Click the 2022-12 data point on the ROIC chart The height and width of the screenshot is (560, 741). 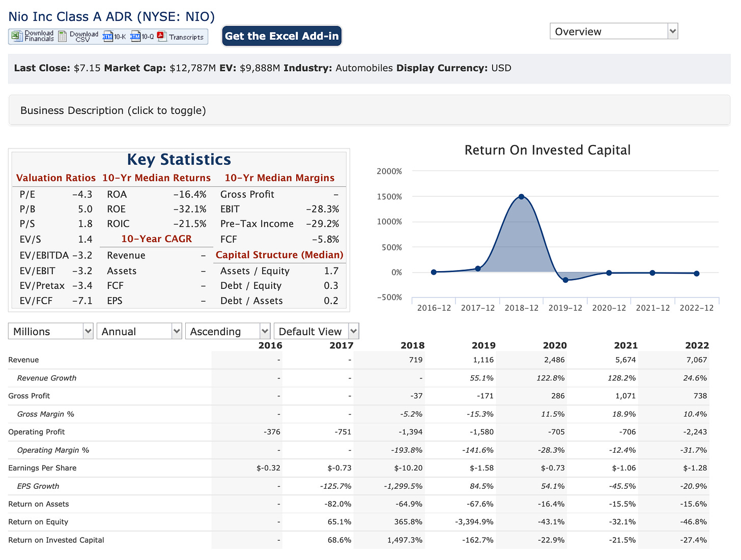[696, 274]
